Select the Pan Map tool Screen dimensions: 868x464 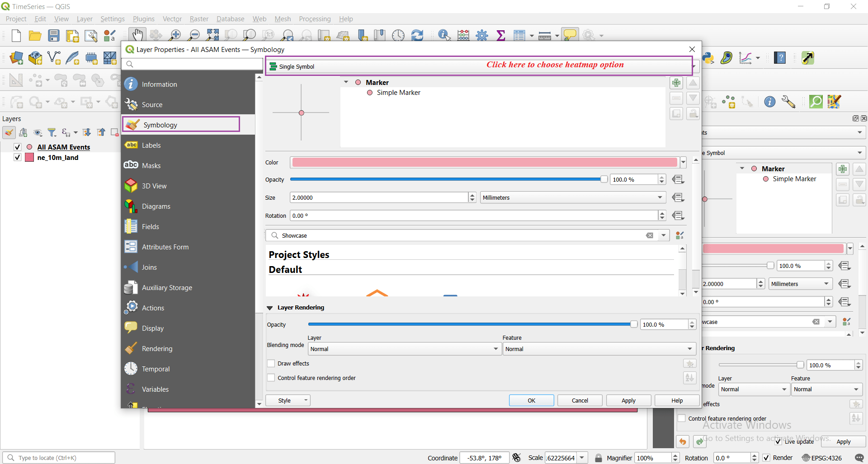[x=137, y=34]
